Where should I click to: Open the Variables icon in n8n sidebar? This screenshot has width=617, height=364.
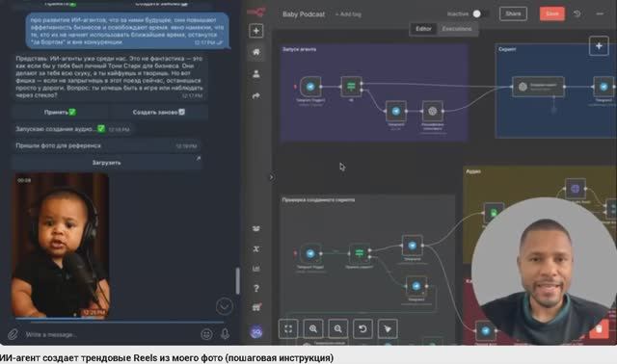click(x=256, y=248)
